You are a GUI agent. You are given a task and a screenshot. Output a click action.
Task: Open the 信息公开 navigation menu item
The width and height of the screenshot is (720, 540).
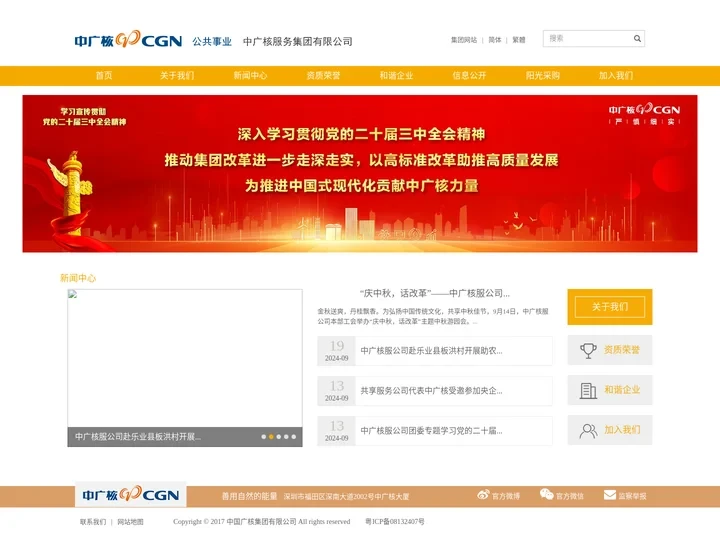click(x=469, y=76)
